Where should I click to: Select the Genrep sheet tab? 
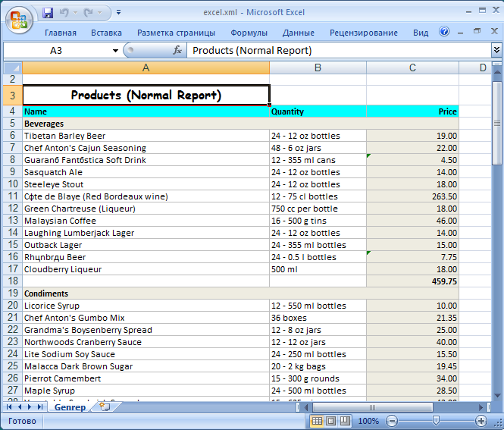pyautogui.click(x=70, y=407)
